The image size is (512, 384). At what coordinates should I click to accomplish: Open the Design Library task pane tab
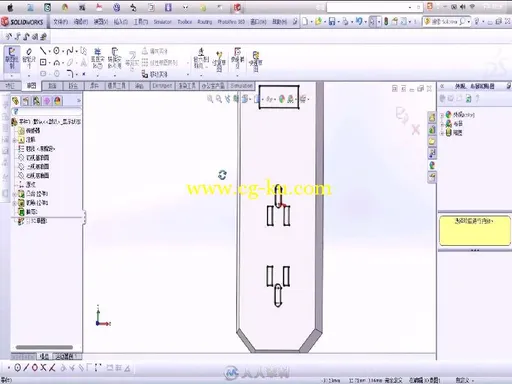432,129
